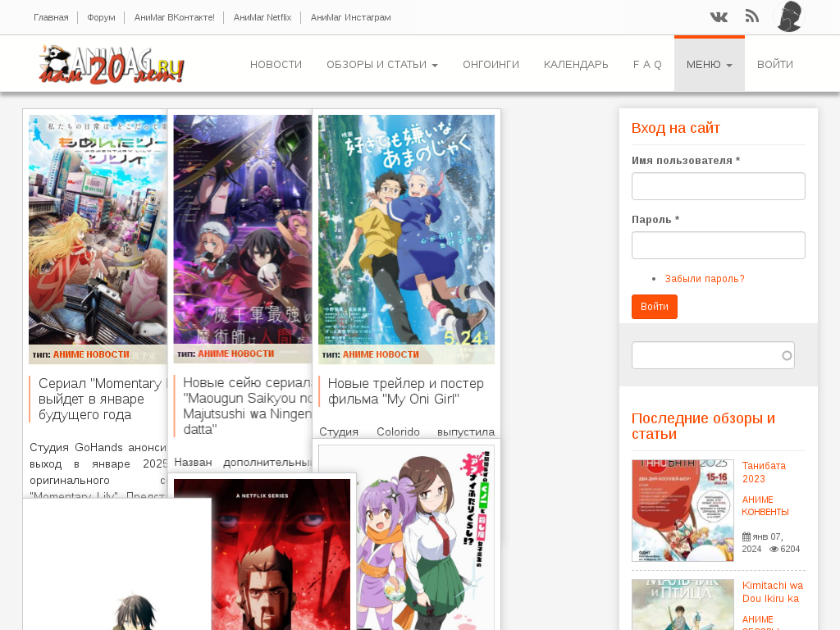The width and height of the screenshot is (840, 630).
Task: Expand the ОБЗОРЫ И СТАТЬИ dropdown
Action: click(x=382, y=64)
